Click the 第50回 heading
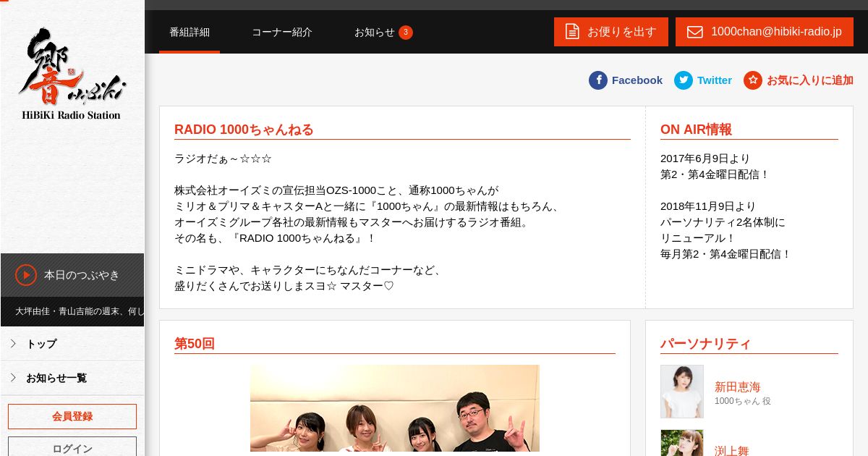This screenshot has height=456, width=868. pyautogui.click(x=195, y=344)
